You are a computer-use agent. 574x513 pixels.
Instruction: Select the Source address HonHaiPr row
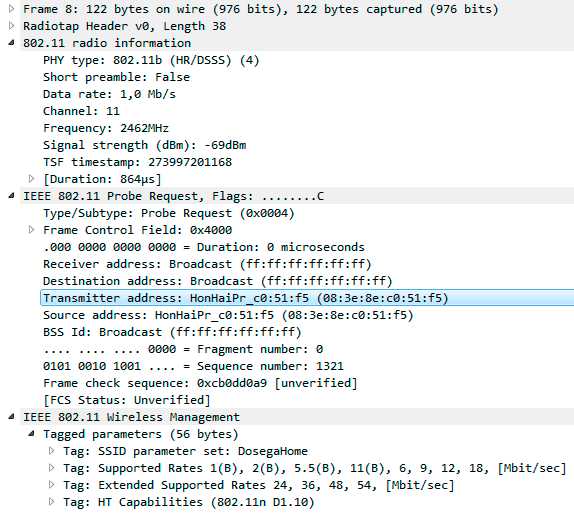tap(228, 315)
